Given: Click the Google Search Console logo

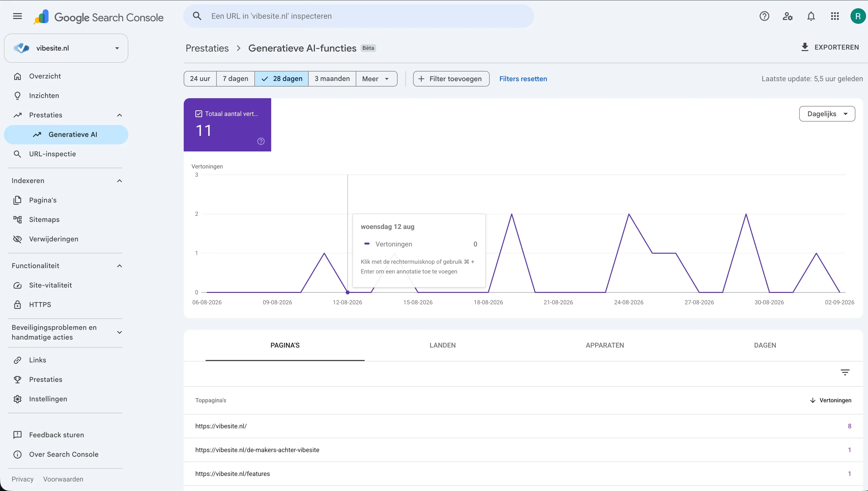Looking at the screenshot, I should (98, 17).
